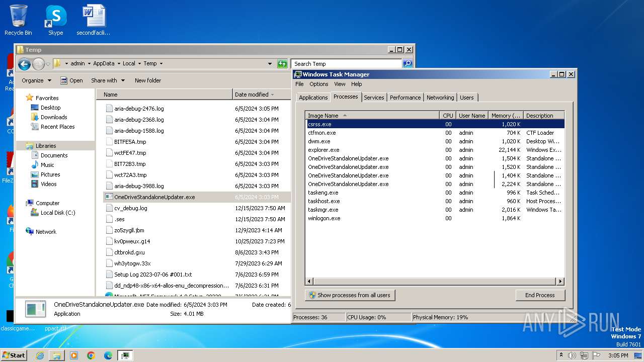Sort by Name column header
The image size is (644, 362).
tap(164, 95)
